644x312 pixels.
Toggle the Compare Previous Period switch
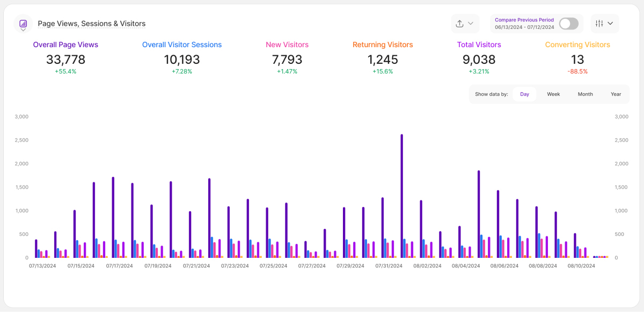click(x=568, y=24)
